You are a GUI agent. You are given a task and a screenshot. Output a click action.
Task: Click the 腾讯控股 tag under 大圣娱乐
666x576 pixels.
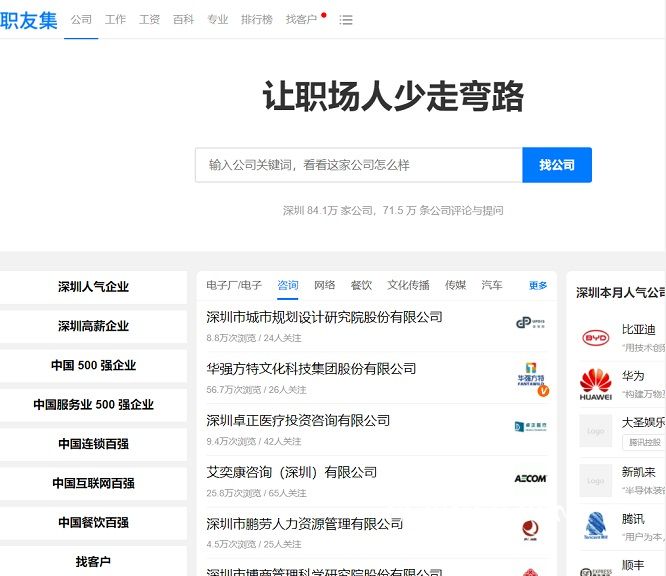point(644,442)
